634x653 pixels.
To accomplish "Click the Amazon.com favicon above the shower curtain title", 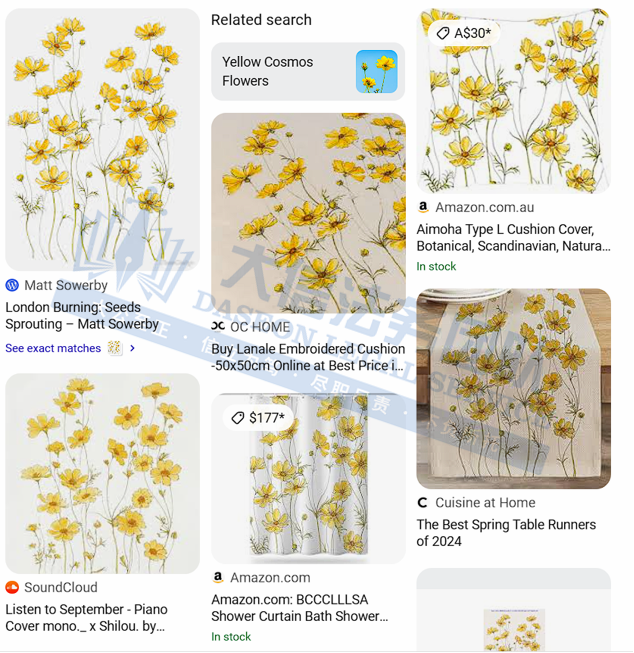I will coord(217,577).
